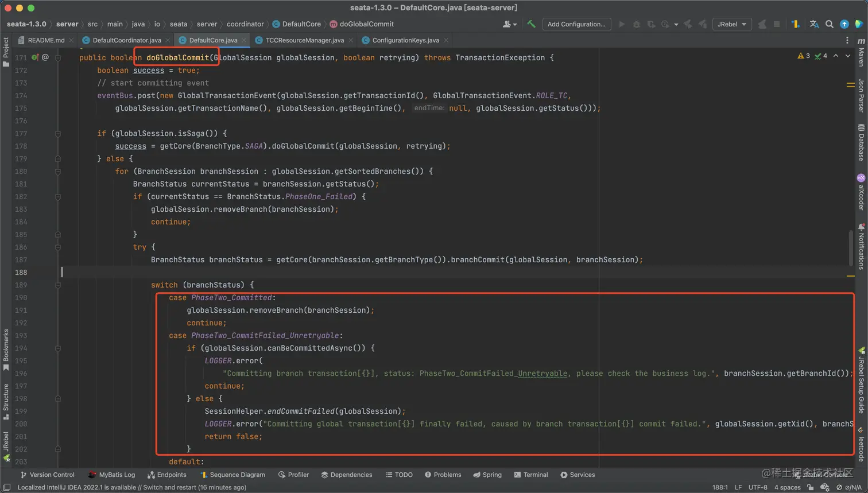
Task: Click the Translate icon in toolbar
Action: coord(814,24)
